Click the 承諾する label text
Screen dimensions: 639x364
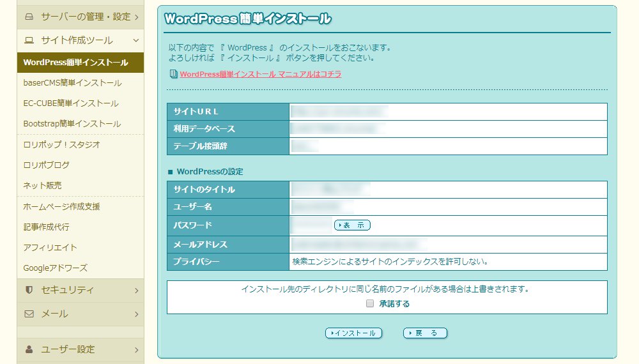pyautogui.click(x=394, y=304)
